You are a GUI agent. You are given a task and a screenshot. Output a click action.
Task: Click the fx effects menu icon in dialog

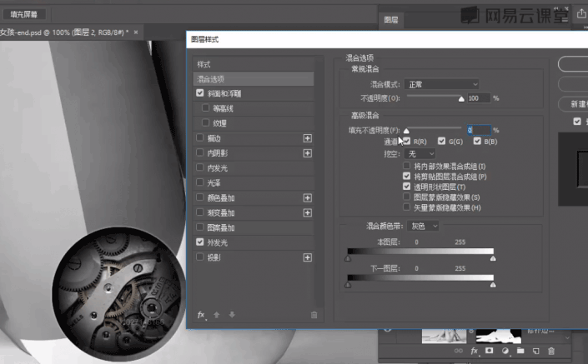click(201, 315)
